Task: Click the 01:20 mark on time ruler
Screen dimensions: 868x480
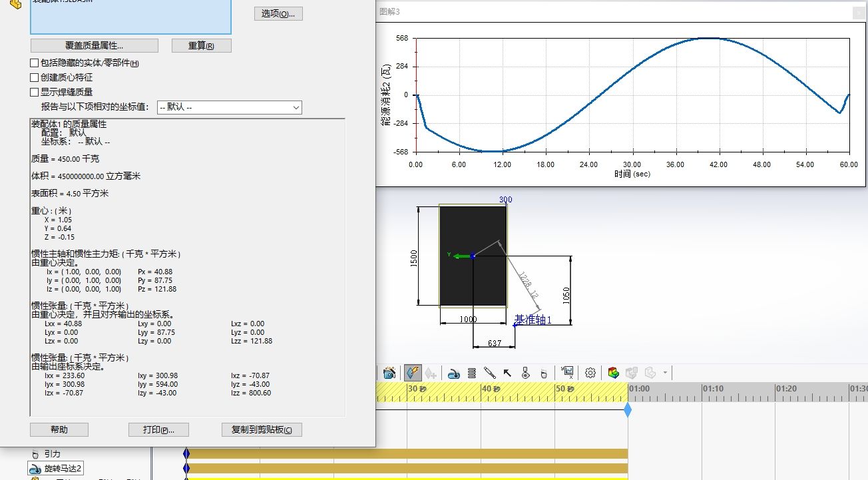Action: point(786,388)
